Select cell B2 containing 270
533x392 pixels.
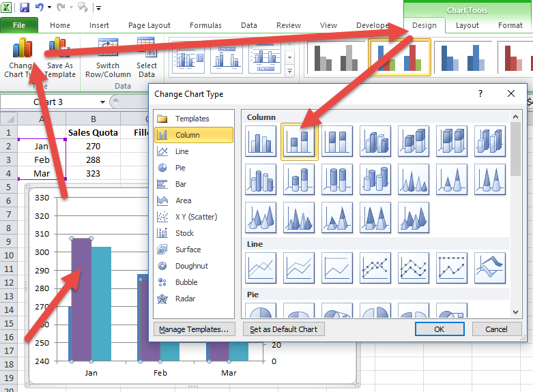click(93, 146)
